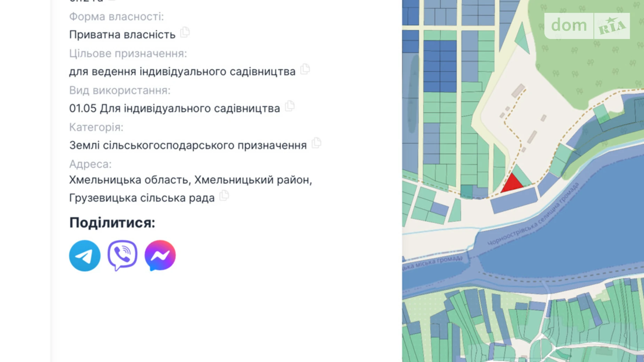
Task: Copy "01.05 Для індивідуального садівництва"
Action: tap(290, 107)
